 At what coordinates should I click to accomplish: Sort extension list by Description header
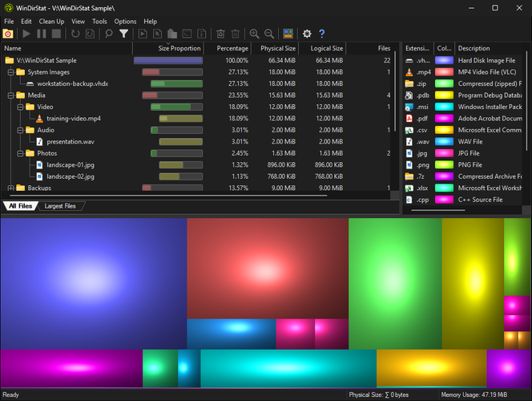click(490, 48)
